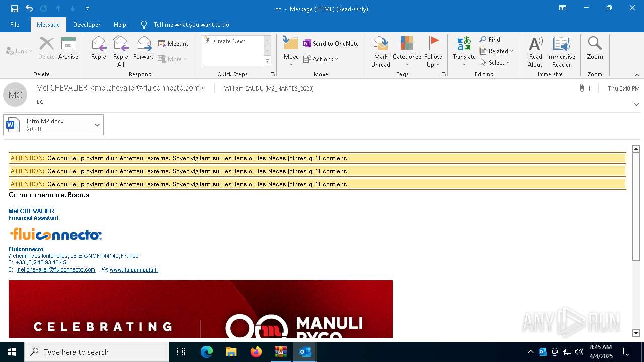Choose Reply All
644x362 pixels.
coord(121,52)
